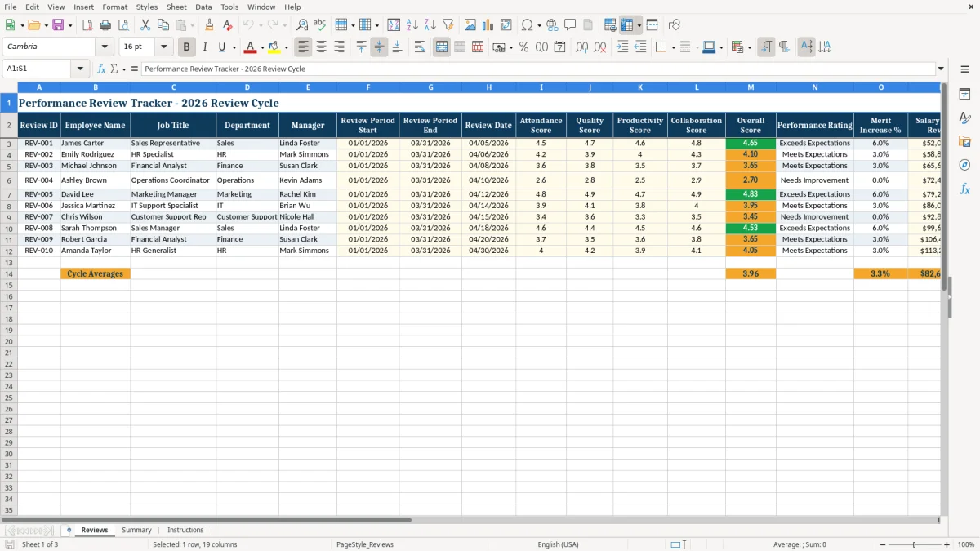Click the Name Box input field
This screenshot has width=980, height=551.
pyautogui.click(x=37, y=69)
